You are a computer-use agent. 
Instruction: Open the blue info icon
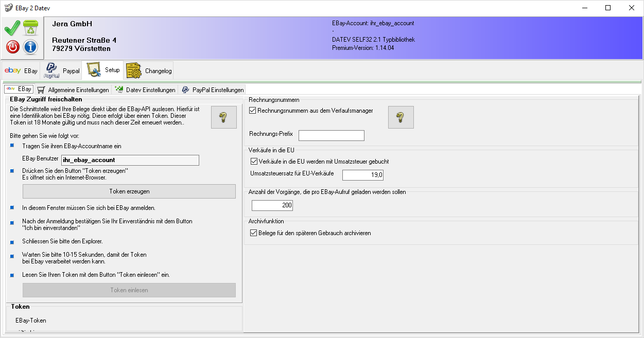coord(31,47)
